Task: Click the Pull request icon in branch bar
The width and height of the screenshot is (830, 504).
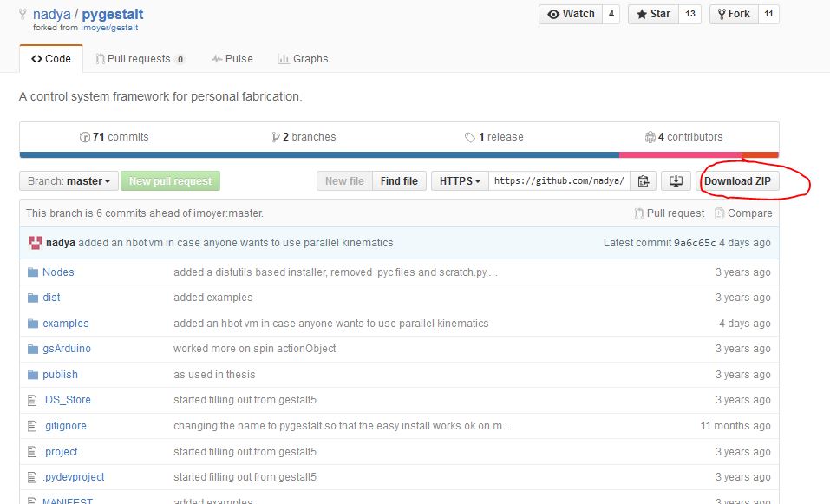Action: coord(639,213)
